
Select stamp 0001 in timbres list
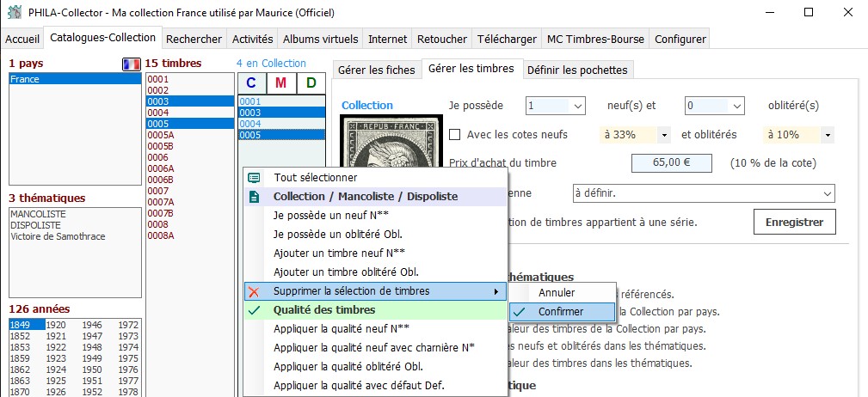point(190,79)
